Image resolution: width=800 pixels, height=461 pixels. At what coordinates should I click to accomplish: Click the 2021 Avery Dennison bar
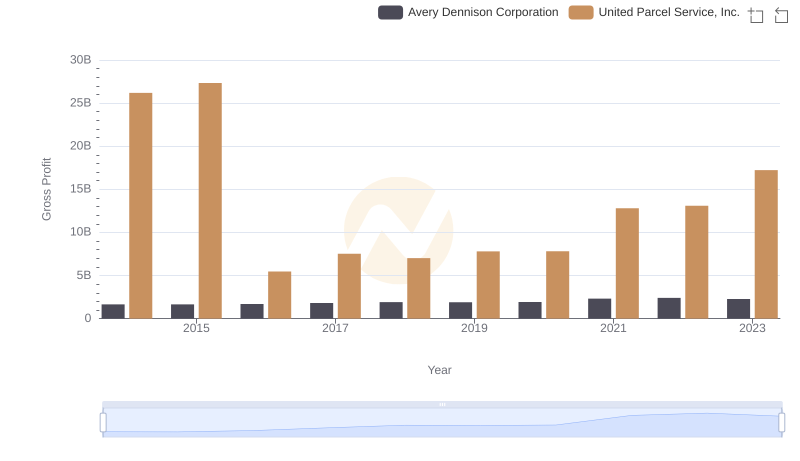tap(599, 309)
